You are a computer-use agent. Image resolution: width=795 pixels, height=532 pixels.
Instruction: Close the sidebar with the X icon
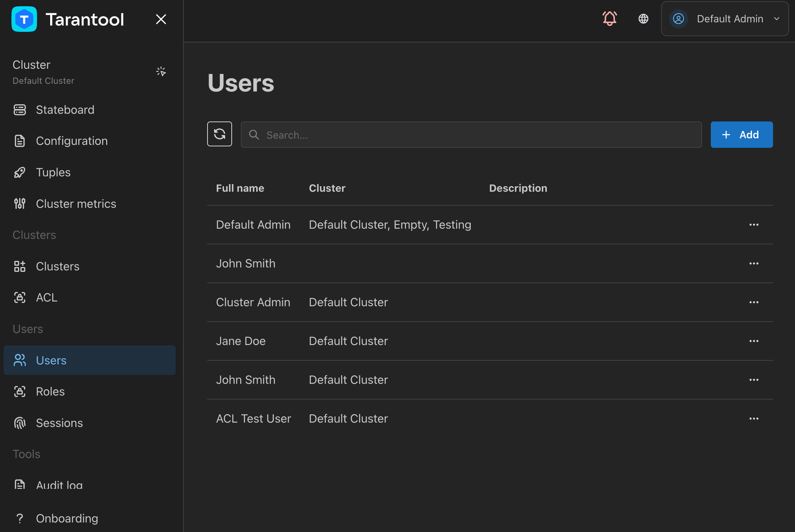[161, 19]
